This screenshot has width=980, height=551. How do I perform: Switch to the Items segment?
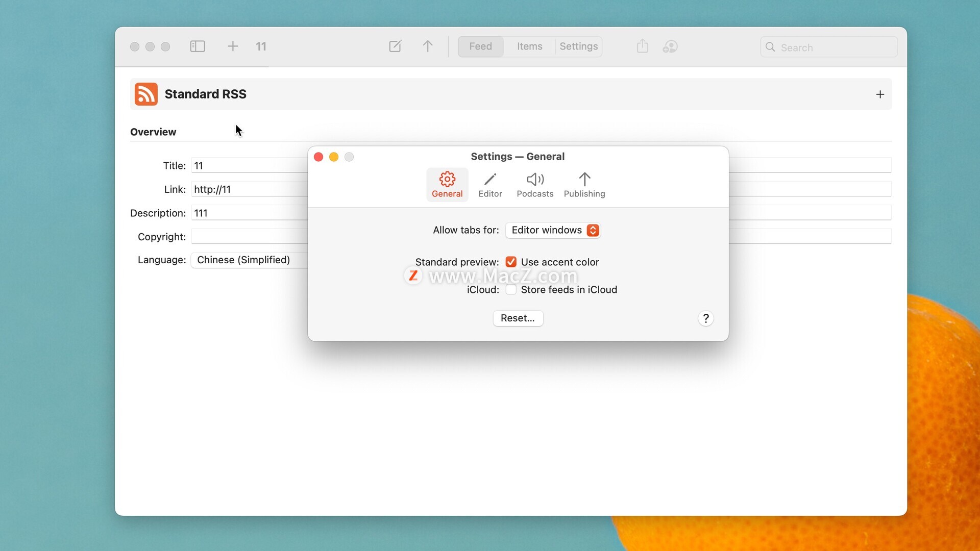530,46
